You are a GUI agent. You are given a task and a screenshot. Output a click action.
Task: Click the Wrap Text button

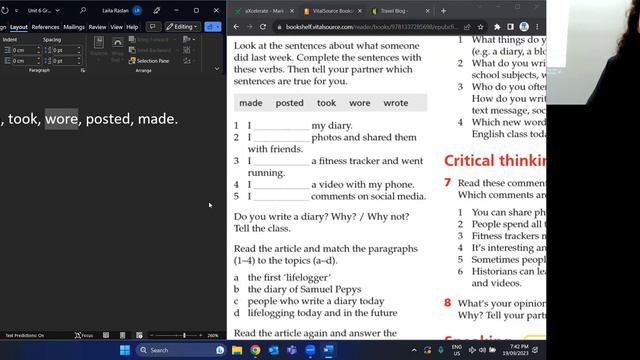[x=117, y=48]
